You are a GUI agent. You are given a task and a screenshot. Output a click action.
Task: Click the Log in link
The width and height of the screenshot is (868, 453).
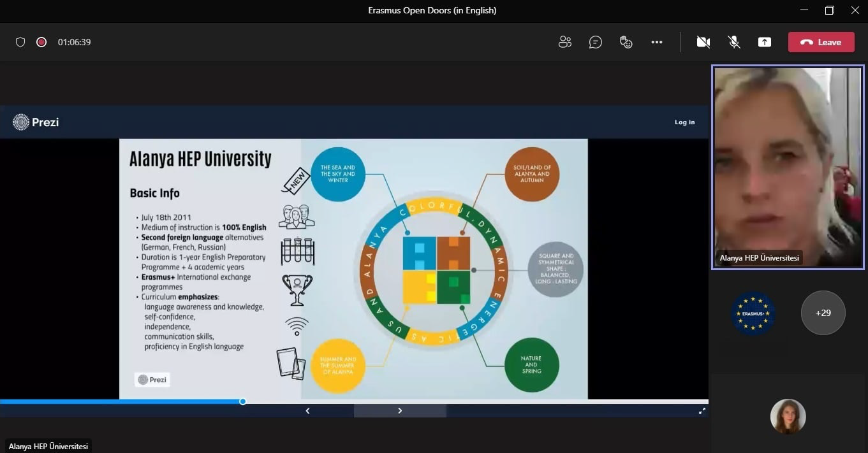[684, 122]
